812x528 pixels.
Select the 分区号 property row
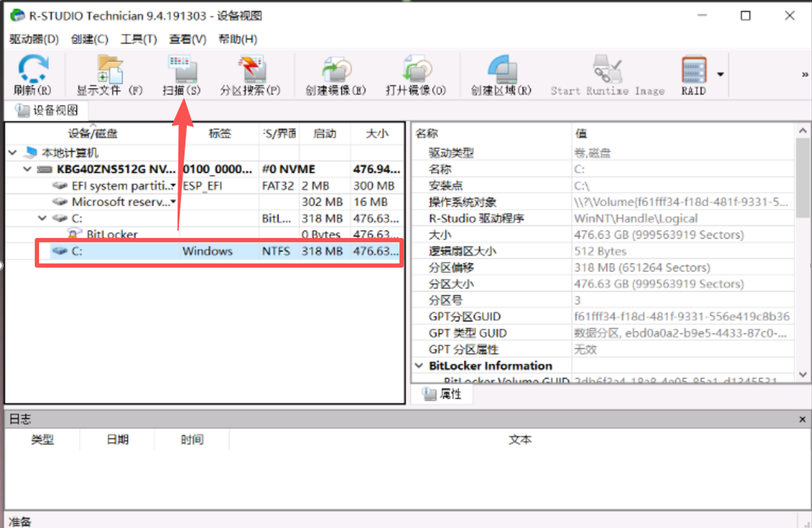(603, 300)
